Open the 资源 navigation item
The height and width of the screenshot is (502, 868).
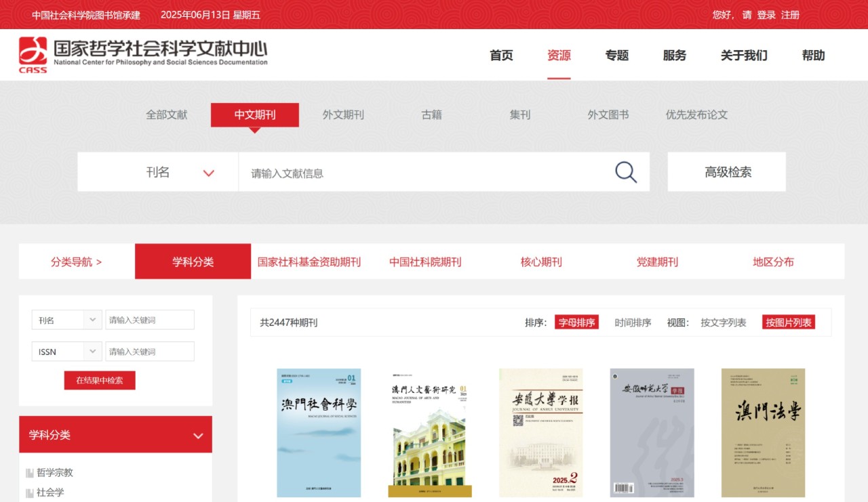(559, 56)
